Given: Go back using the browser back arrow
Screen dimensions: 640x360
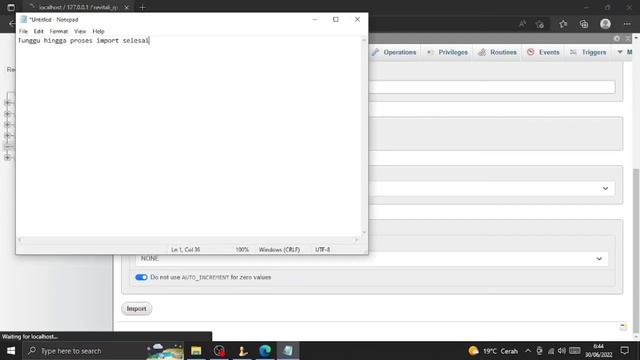Looking at the screenshot, I should (12, 24).
